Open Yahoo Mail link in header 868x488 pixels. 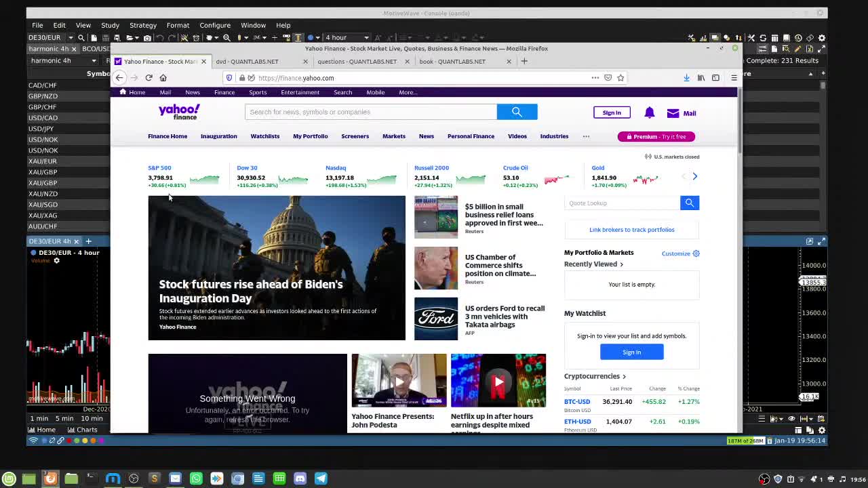click(x=682, y=113)
